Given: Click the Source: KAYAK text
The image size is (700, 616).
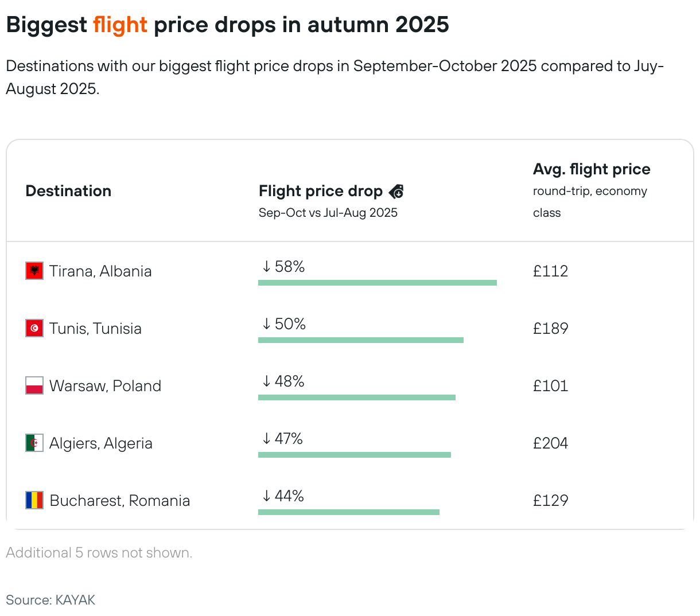Looking at the screenshot, I should 50,600.
